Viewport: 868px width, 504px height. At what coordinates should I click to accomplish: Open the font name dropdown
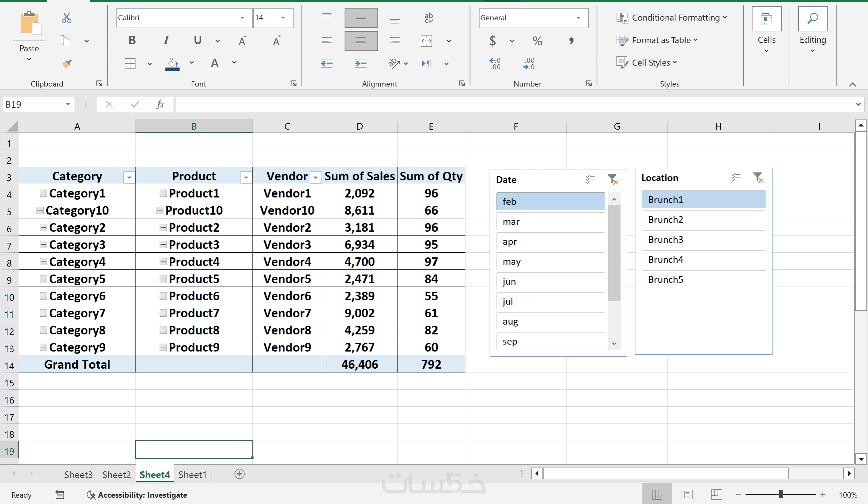pos(242,18)
